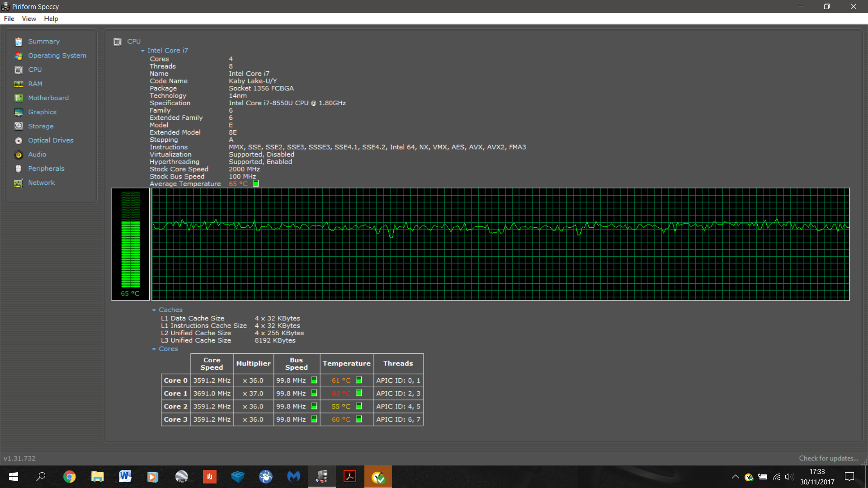The width and height of the screenshot is (868, 488).
Task: Click Core 1 temperature green indicator
Action: click(359, 393)
